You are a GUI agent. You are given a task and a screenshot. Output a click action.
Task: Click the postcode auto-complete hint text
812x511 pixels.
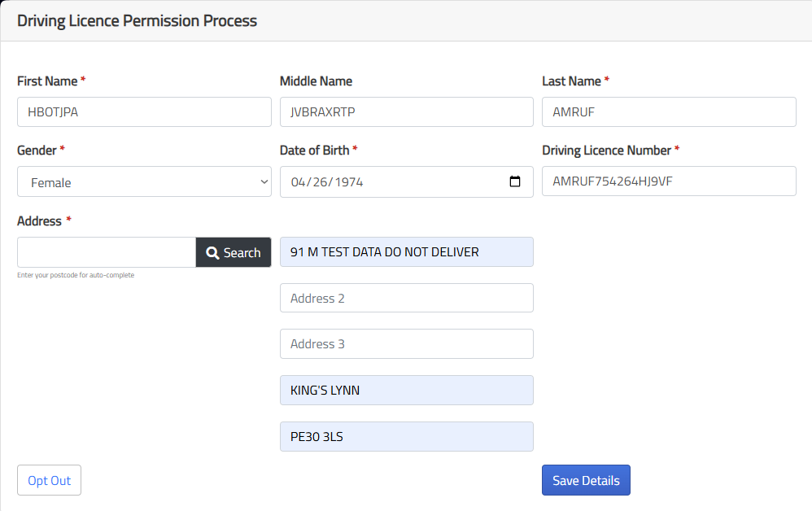coord(76,275)
